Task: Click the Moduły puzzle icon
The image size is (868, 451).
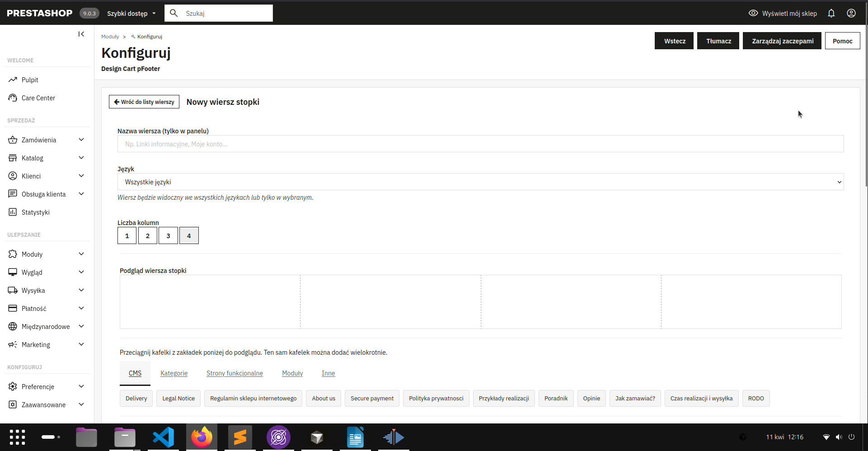Action: pos(13,254)
